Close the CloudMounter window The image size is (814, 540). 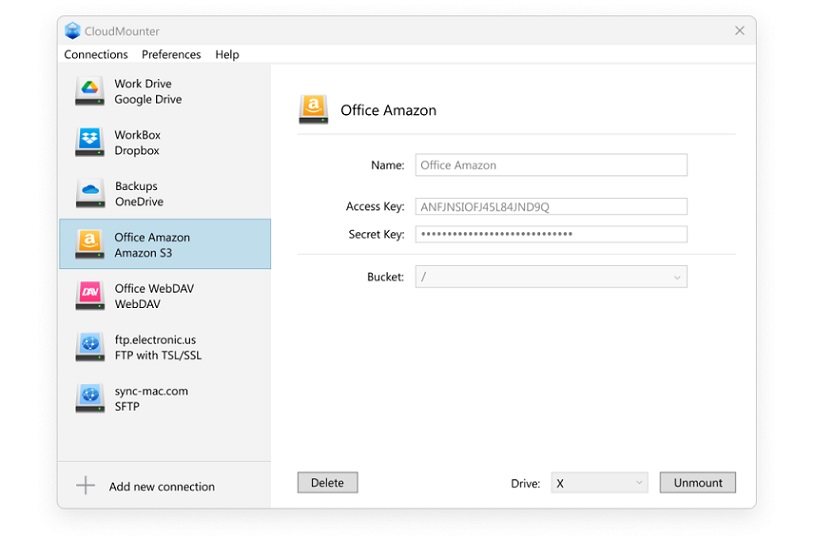click(740, 31)
